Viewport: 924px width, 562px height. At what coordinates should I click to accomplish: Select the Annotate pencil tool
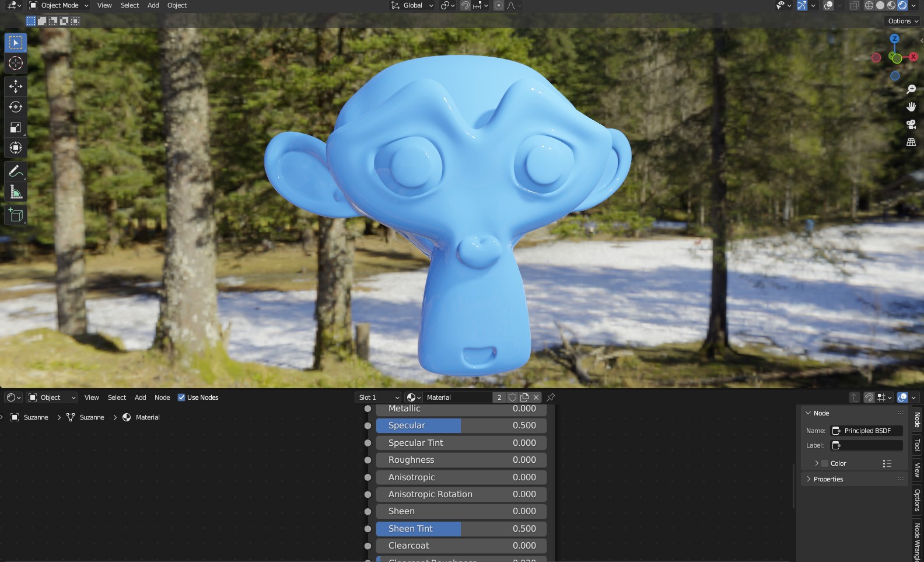coord(16,171)
